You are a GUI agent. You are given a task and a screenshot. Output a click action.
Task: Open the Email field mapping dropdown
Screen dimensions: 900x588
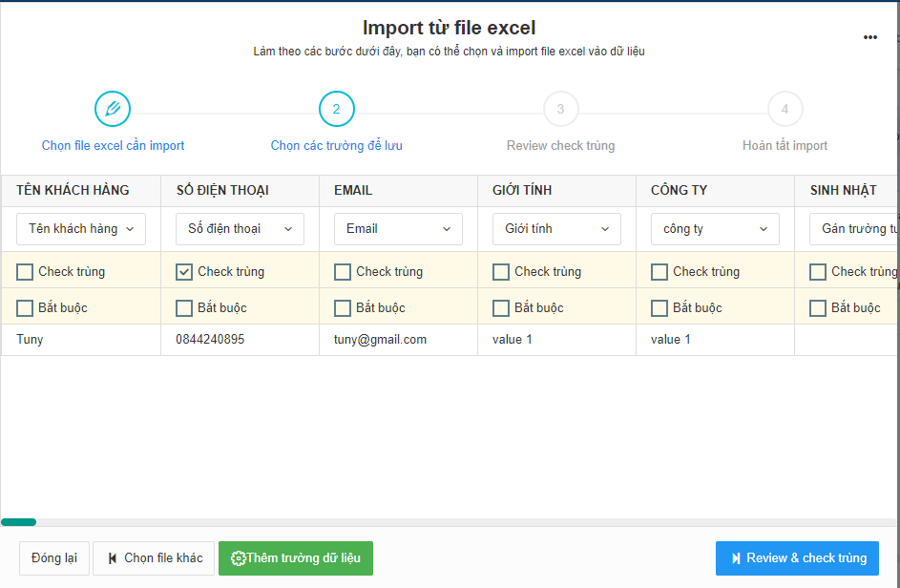point(398,228)
